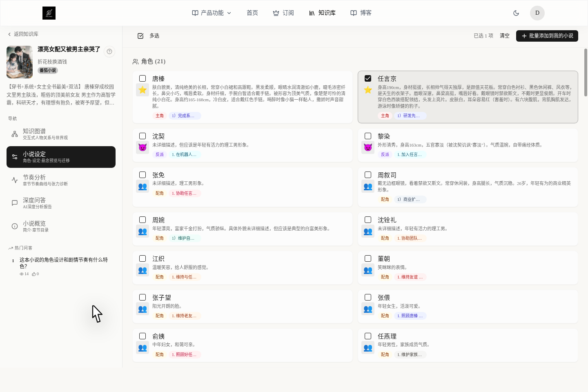
Task: Toggle dark mode with the moon icon
Action: [516, 13]
